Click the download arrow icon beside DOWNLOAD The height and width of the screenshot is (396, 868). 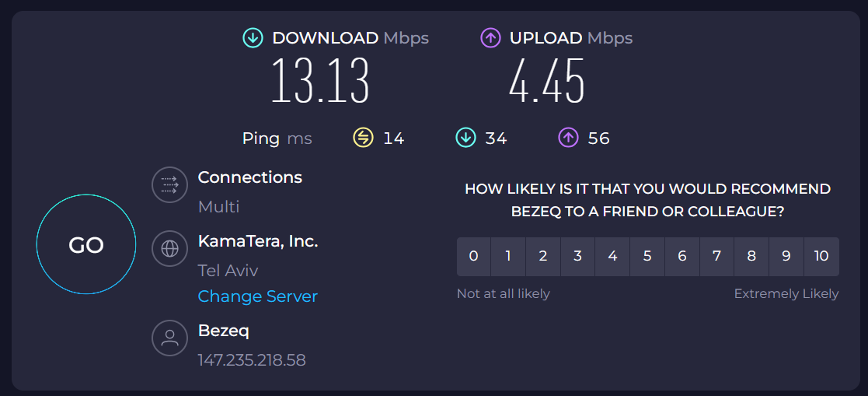click(x=253, y=38)
